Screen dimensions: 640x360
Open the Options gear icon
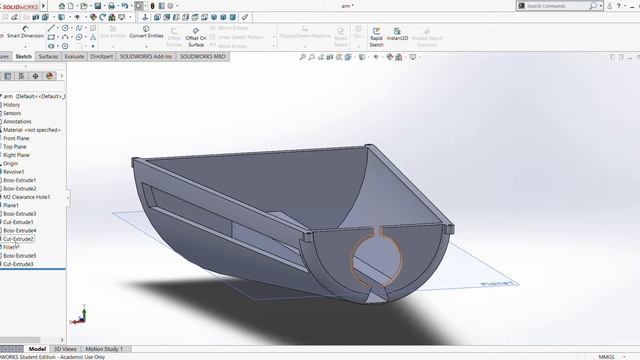(170, 6)
